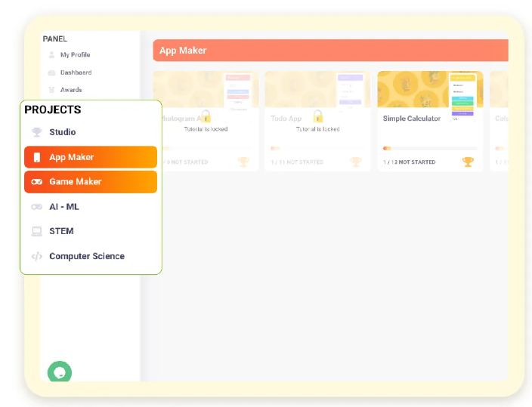532x407 pixels.
Task: Click the Simple Calculator progress bar
Action: [x=430, y=149]
